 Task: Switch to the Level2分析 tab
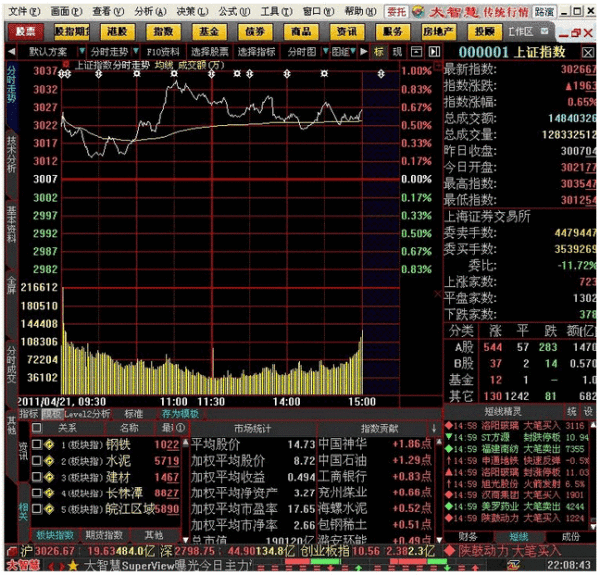pos(89,413)
